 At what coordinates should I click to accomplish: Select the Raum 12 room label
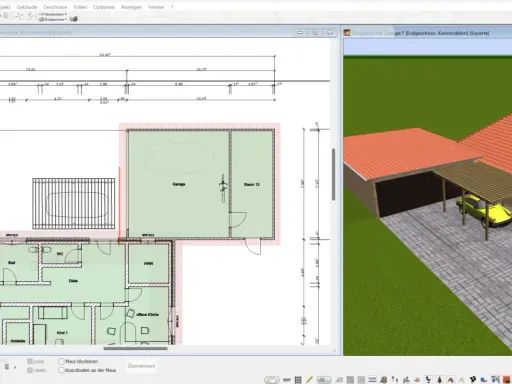pos(252,184)
